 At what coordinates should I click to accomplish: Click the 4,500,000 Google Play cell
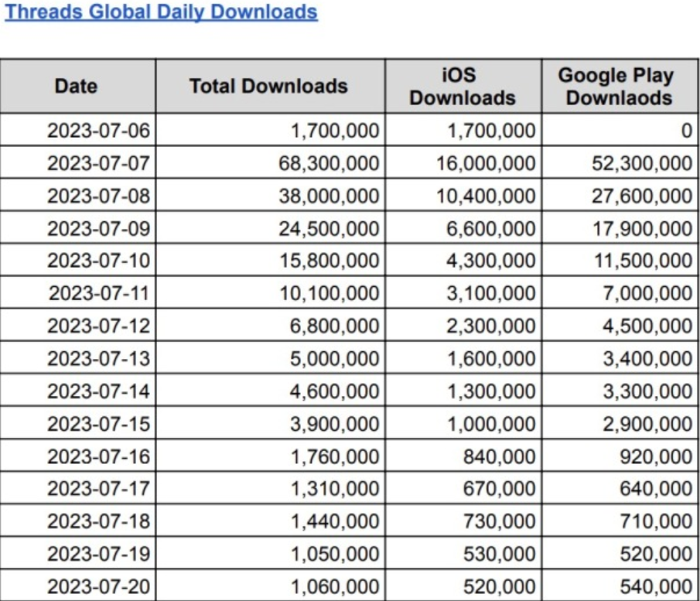pyautogui.click(x=620, y=325)
